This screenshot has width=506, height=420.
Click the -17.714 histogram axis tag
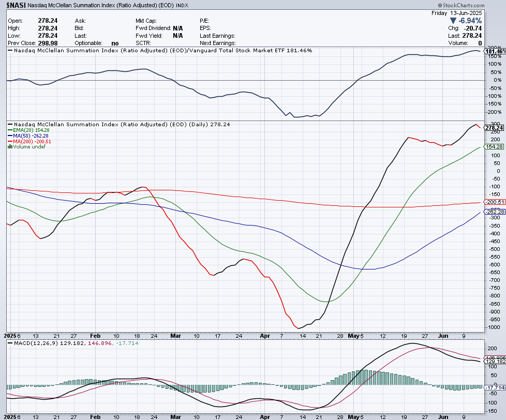(495, 387)
